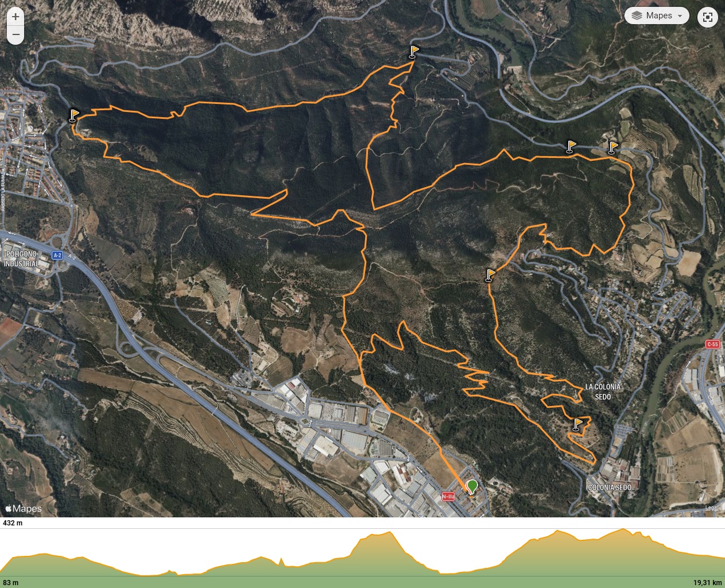The width and height of the screenshot is (725, 588).
Task: Click the northernmost waypoint flag at top
Action: point(414,52)
